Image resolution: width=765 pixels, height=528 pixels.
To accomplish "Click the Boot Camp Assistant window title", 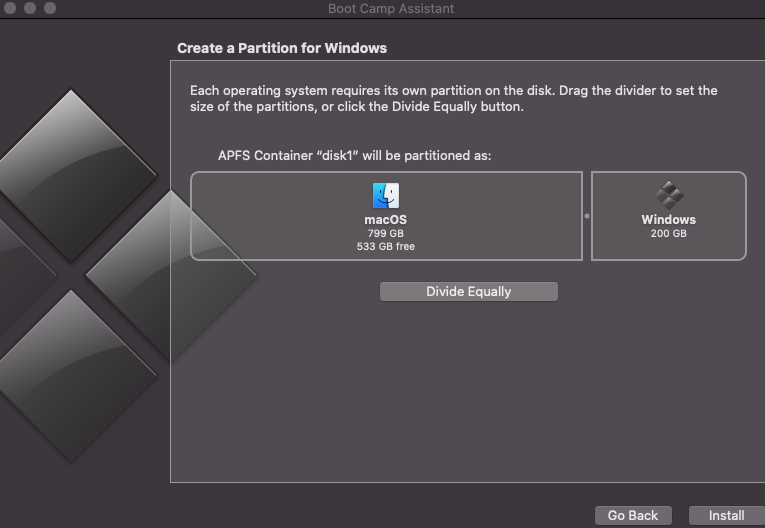I will click(x=391, y=8).
